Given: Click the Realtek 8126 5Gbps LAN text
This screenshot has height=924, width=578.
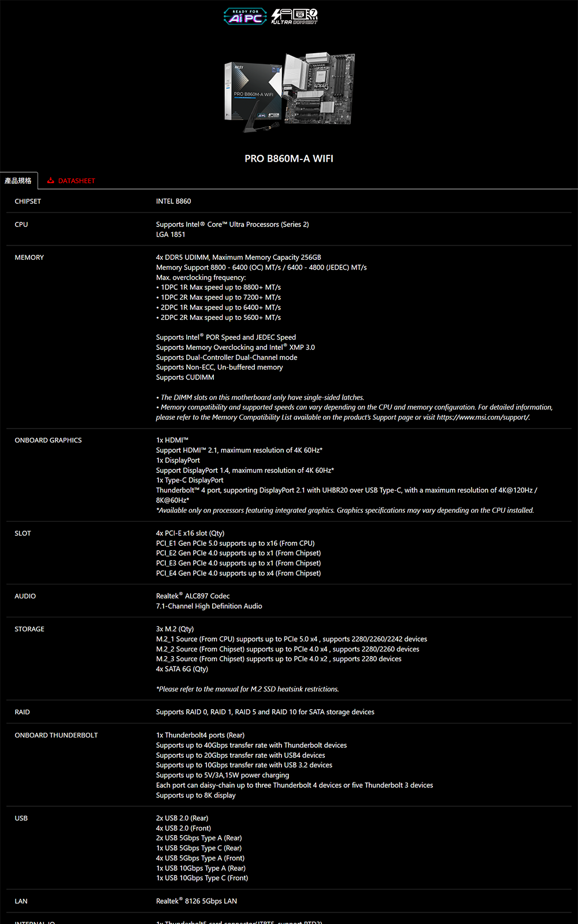Looking at the screenshot, I should (197, 901).
